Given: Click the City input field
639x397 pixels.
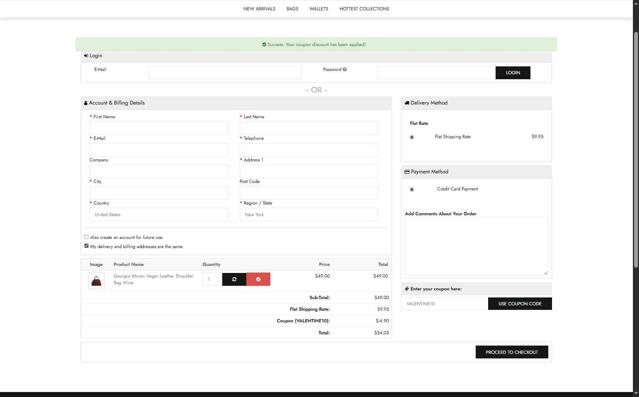Looking at the screenshot, I should click(159, 193).
